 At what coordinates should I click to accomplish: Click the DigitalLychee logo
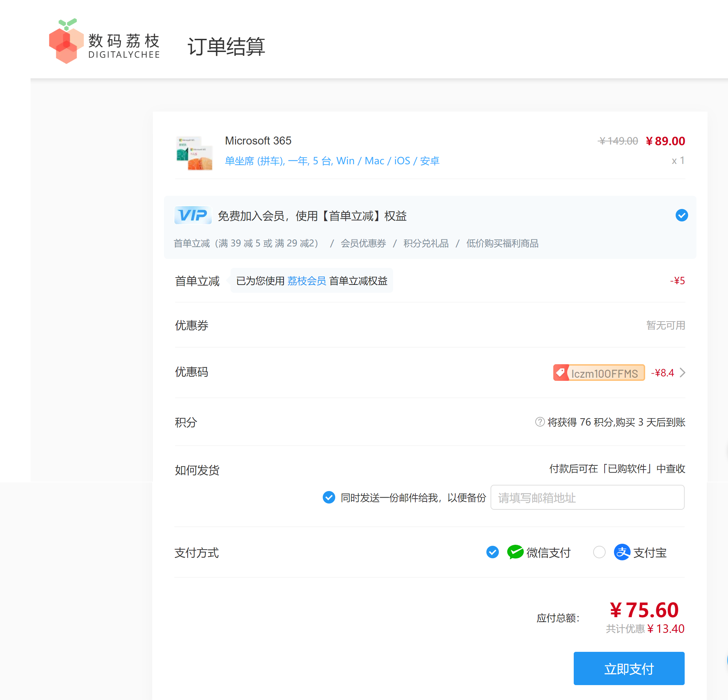(x=104, y=41)
